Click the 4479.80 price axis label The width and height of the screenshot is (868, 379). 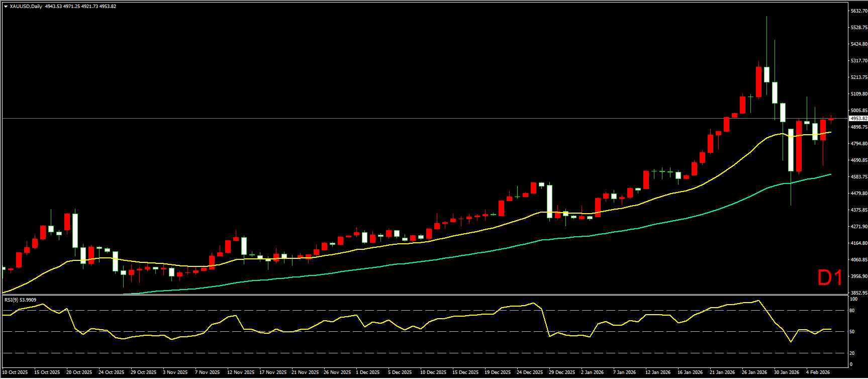coord(858,194)
